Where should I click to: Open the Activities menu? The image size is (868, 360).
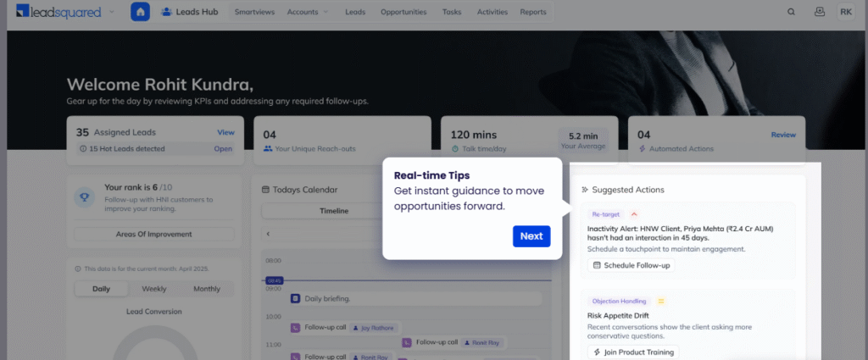(x=492, y=12)
